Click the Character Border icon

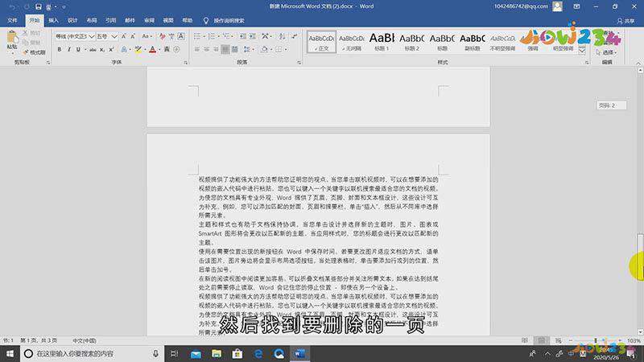coord(180,36)
